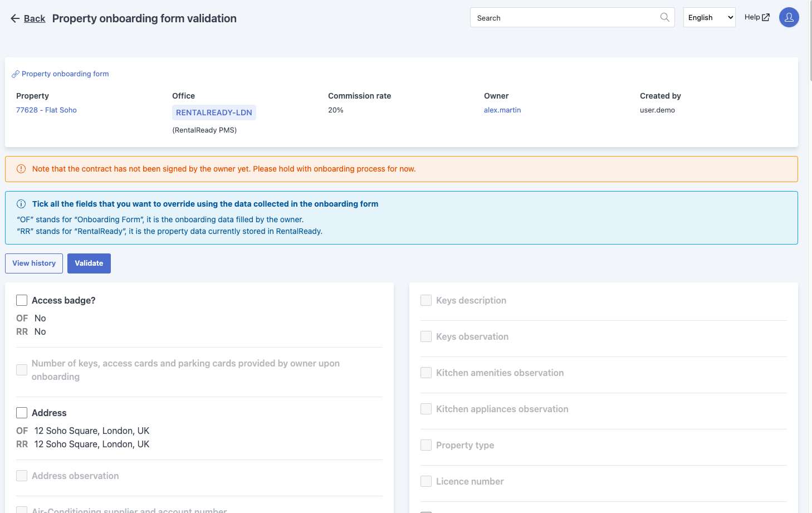Click the RR No value under Access badge

point(40,331)
